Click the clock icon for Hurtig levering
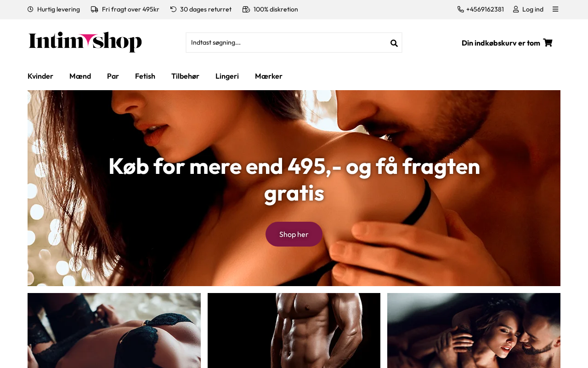The image size is (588, 368). pos(30,9)
